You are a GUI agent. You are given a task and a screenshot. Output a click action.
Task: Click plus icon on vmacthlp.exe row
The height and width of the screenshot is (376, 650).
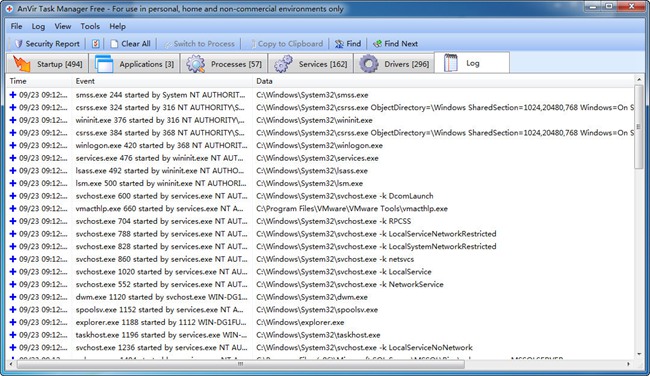pyautogui.click(x=13, y=209)
